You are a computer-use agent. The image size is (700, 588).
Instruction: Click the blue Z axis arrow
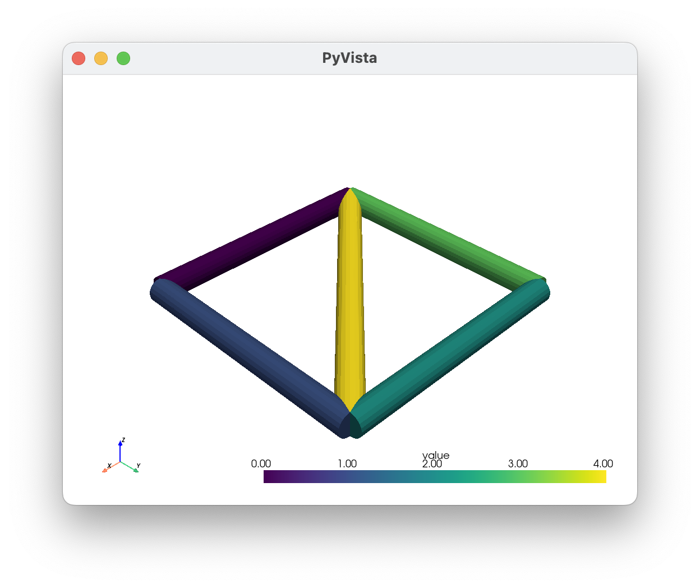pyautogui.click(x=120, y=451)
